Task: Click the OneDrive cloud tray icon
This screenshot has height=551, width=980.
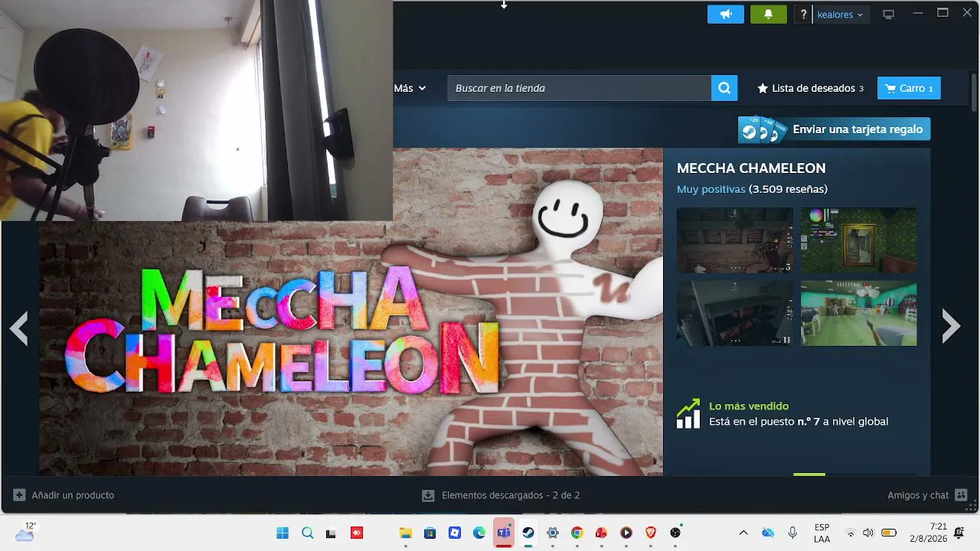Action: tap(768, 533)
